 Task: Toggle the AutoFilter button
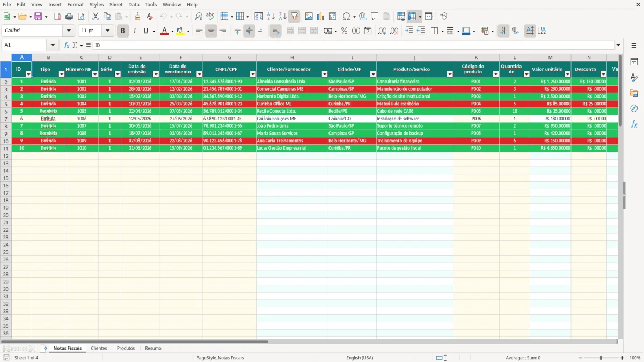click(x=294, y=17)
